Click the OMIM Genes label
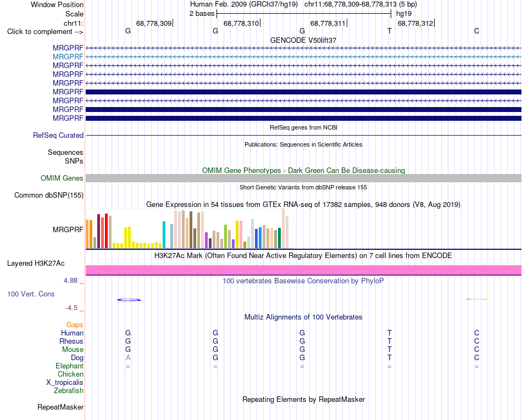 tap(62, 178)
